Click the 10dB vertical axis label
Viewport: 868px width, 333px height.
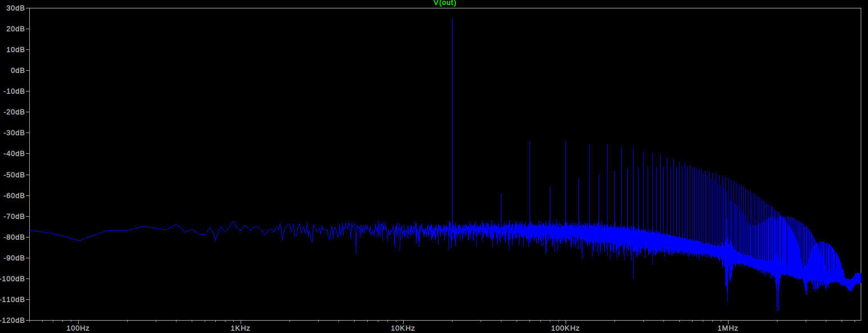(x=16, y=49)
